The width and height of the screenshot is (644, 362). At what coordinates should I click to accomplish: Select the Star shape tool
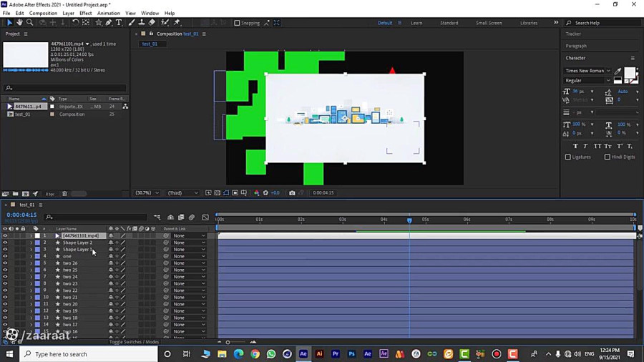[99, 23]
